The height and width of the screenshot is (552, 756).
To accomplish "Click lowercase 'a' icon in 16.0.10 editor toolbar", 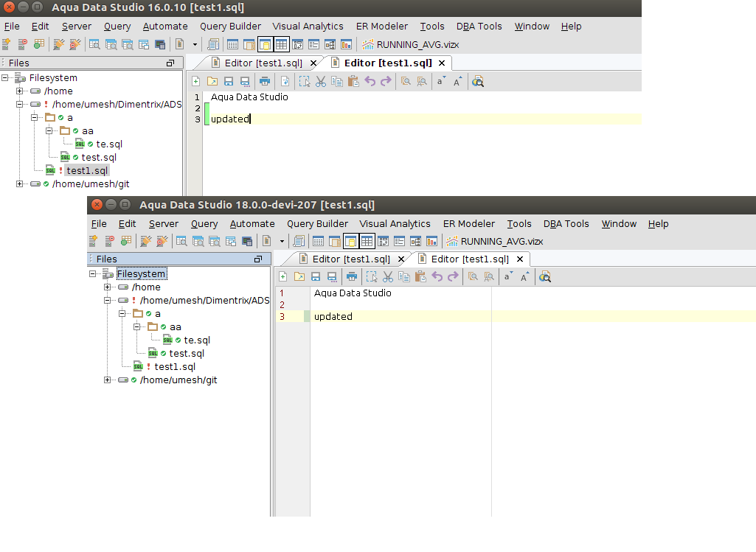I will tap(441, 81).
